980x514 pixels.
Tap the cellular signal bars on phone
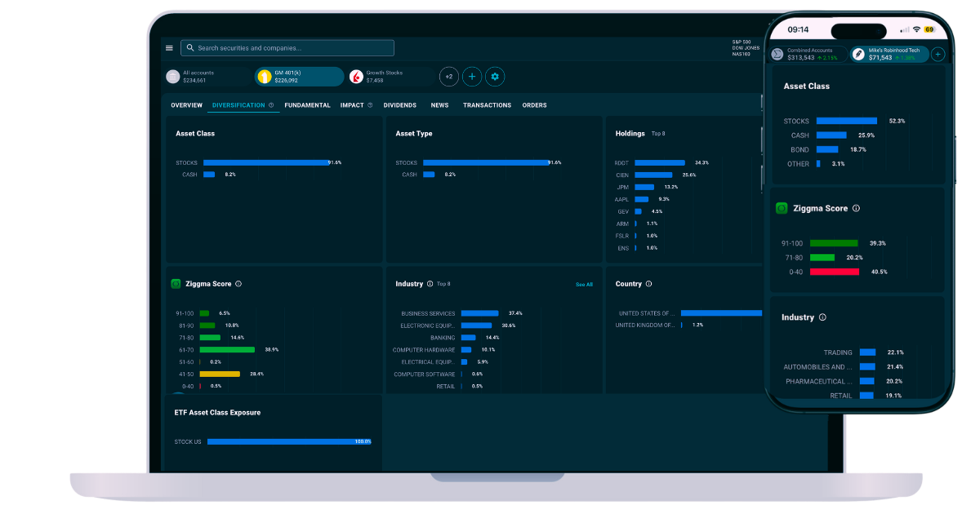tap(905, 29)
